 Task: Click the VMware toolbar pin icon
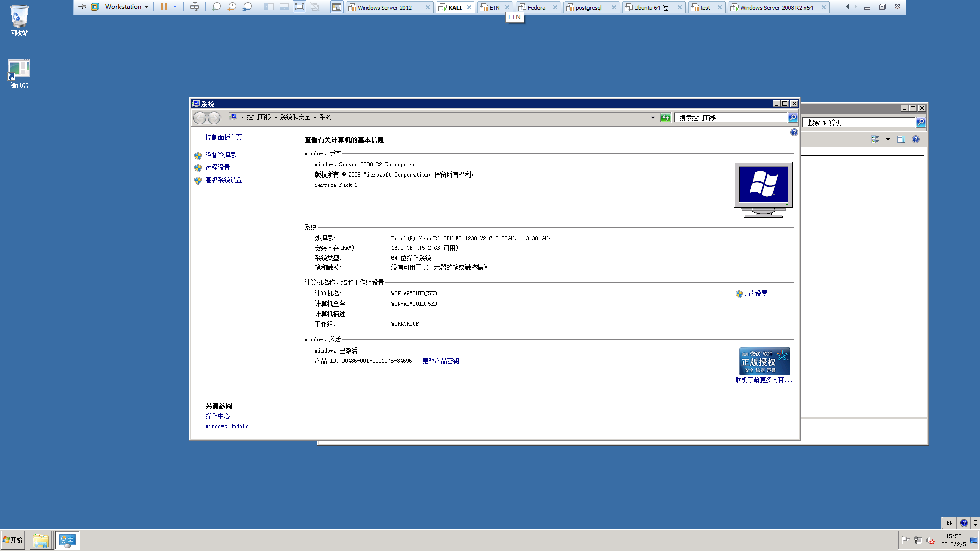pyautogui.click(x=82, y=7)
